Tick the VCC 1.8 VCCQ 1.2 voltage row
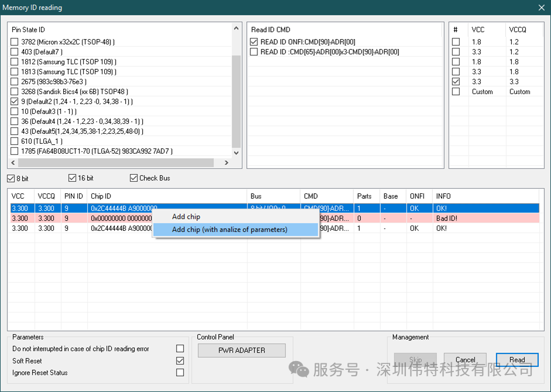 click(456, 42)
